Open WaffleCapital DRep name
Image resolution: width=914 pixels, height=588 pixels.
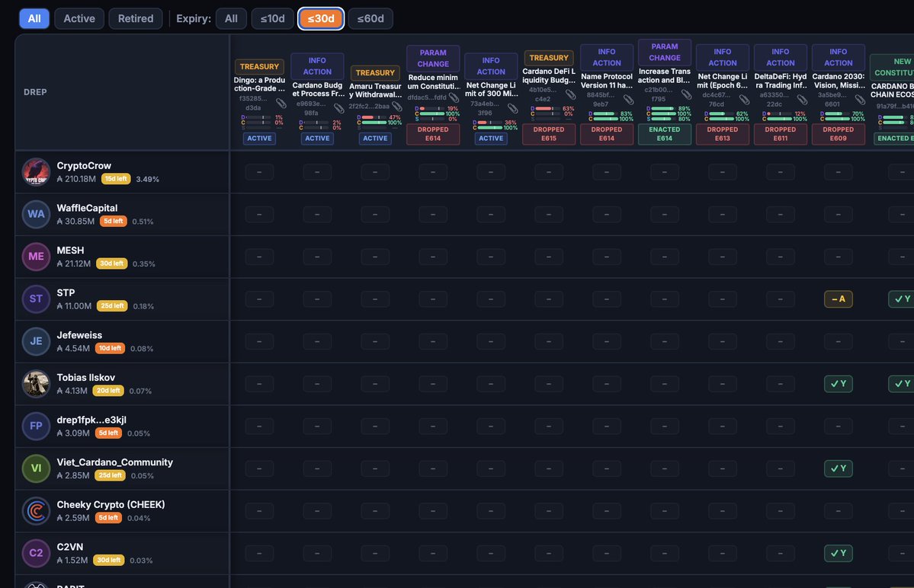click(87, 208)
